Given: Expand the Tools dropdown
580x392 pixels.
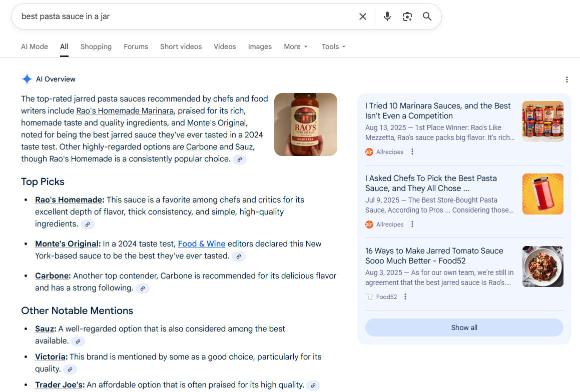Looking at the screenshot, I should 333,46.
